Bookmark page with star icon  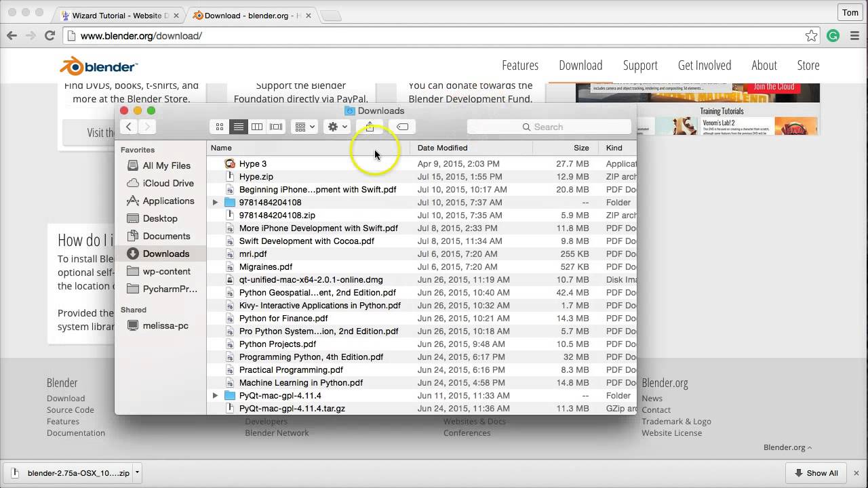point(811,36)
